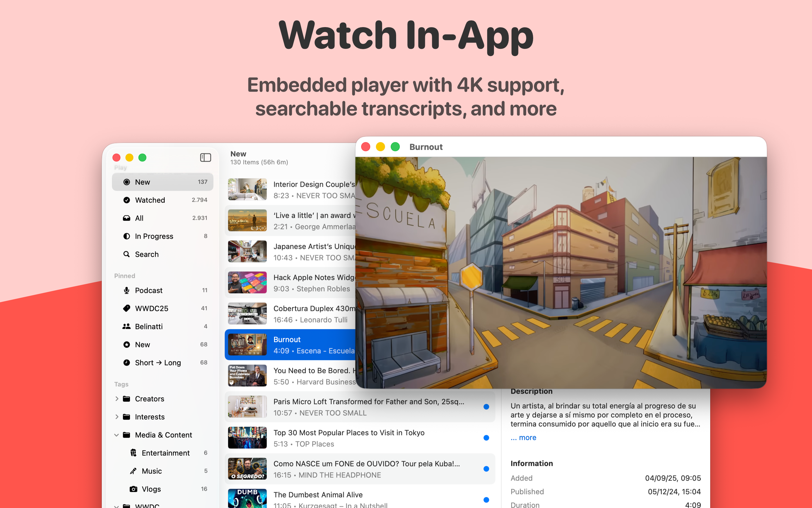Viewport: 812px width, 508px height.
Task: Select the New list in sidebar
Action: point(162,182)
